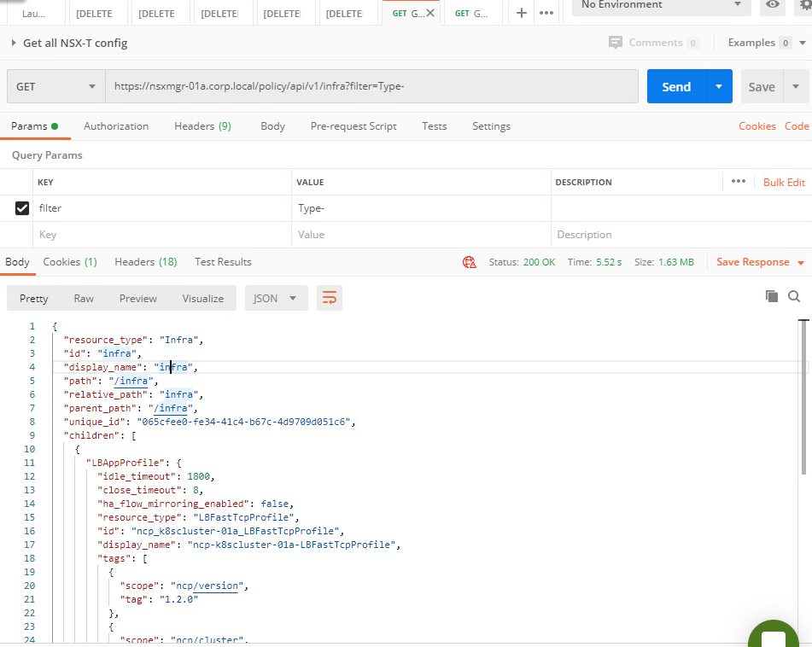Open a new request tab with plus icon
This screenshot has height=647, width=812.
(521, 13)
